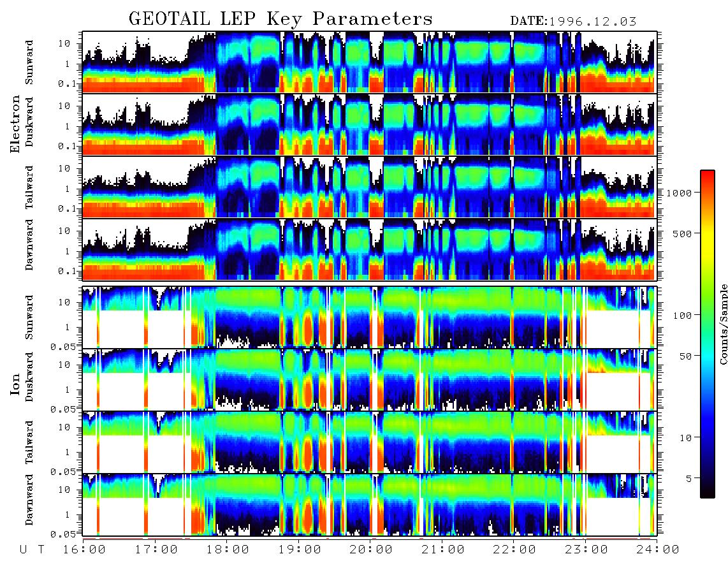Select the Electron "Sunward" panel label
728x561 pixels.
[x=29, y=62]
